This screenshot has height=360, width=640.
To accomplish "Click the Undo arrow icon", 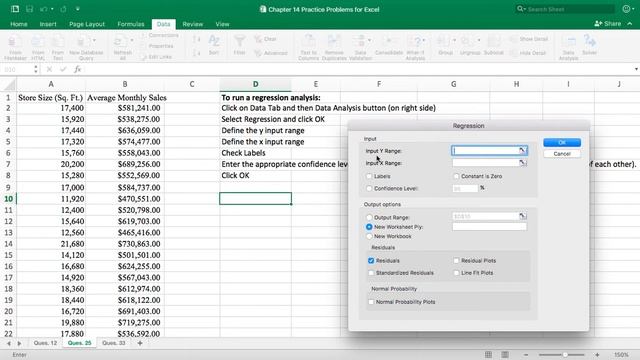I will 44,9.
